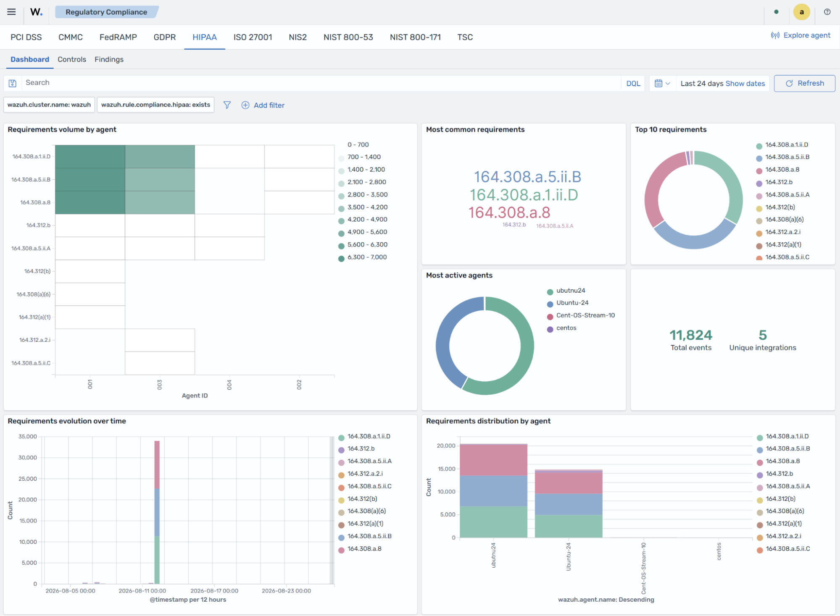Image resolution: width=840 pixels, height=616 pixels.
Task: Click 164.308.a.1.ii.D agent 001 heatmap cell
Action: (90, 157)
